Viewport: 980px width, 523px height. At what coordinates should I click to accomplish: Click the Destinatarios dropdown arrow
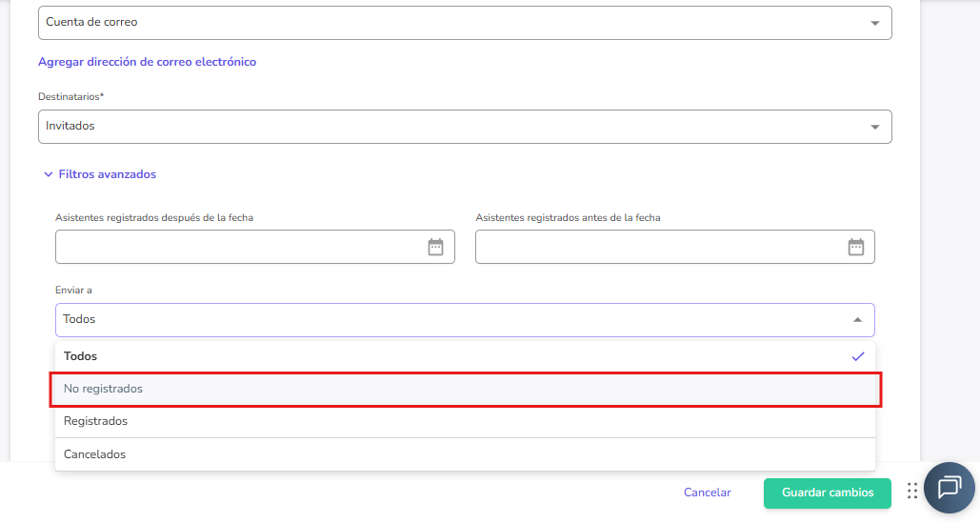coord(874,127)
